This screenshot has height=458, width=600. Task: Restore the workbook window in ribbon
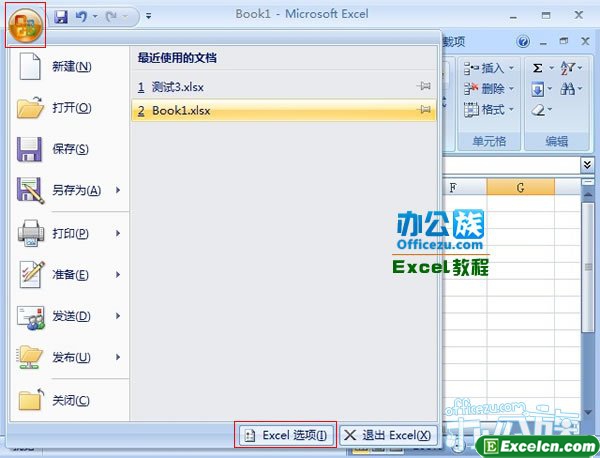[564, 41]
